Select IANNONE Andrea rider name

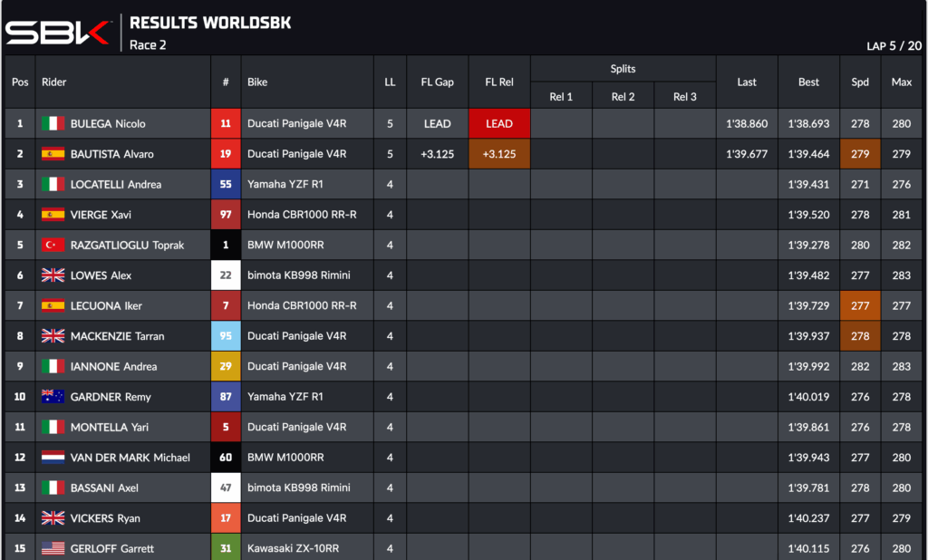click(113, 367)
